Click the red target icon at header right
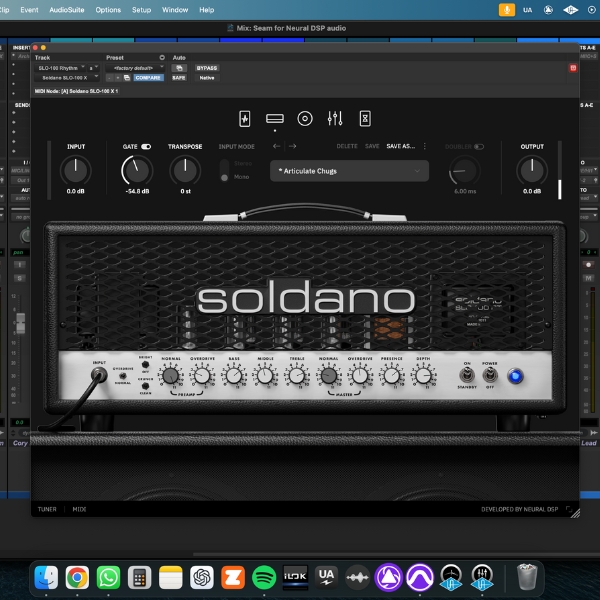Image resolution: width=600 pixels, height=600 pixels. point(573,68)
